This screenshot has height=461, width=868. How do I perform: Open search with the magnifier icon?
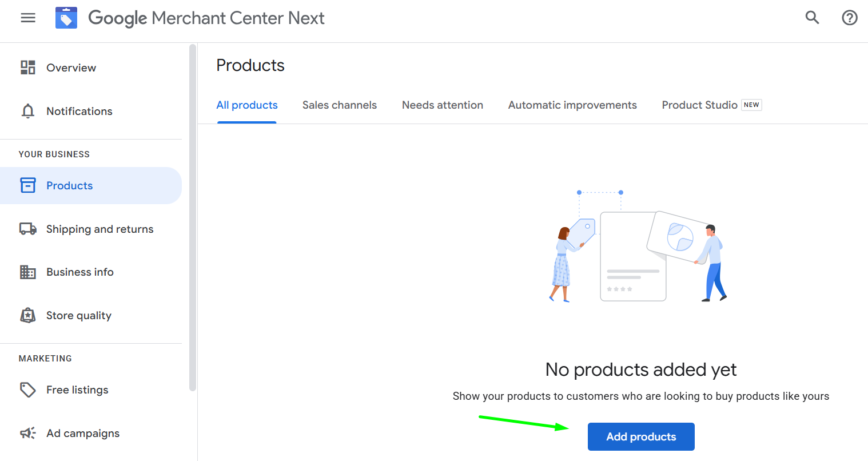click(812, 18)
